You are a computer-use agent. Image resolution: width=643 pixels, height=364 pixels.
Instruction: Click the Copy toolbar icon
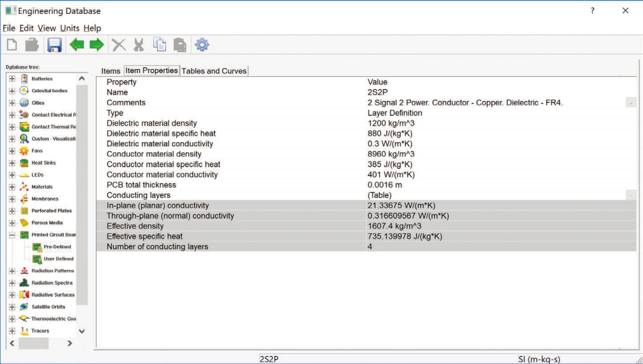(160, 45)
